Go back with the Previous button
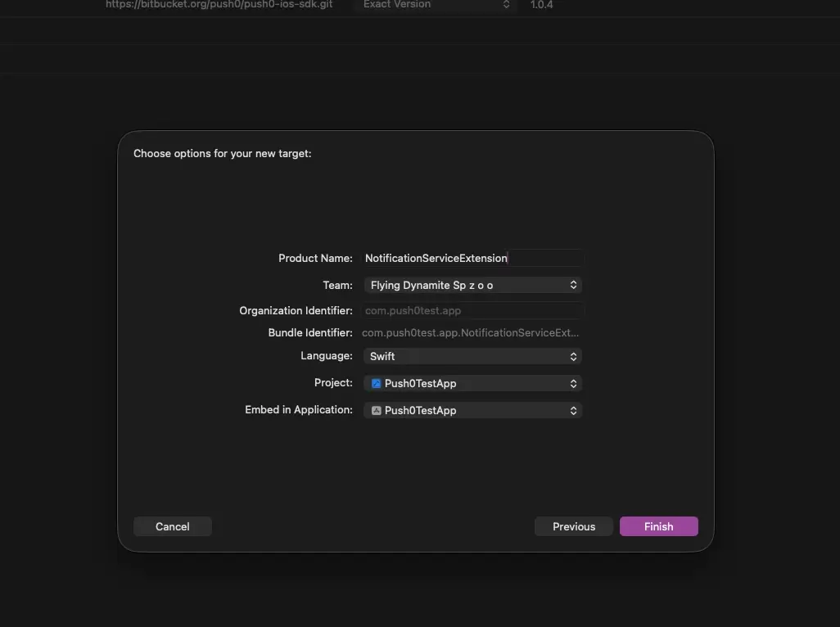This screenshot has width=840, height=627. pos(574,526)
